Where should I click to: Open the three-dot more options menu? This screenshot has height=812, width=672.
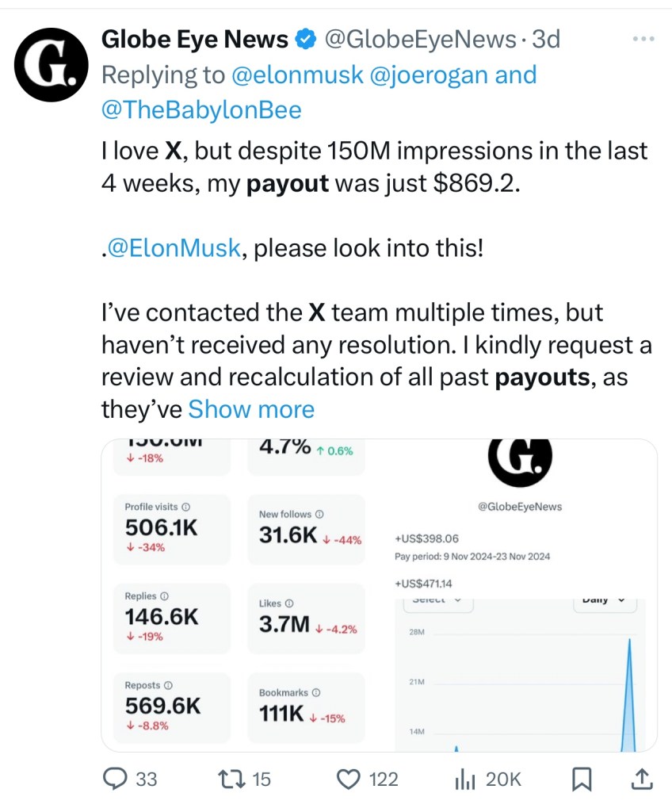[643, 38]
